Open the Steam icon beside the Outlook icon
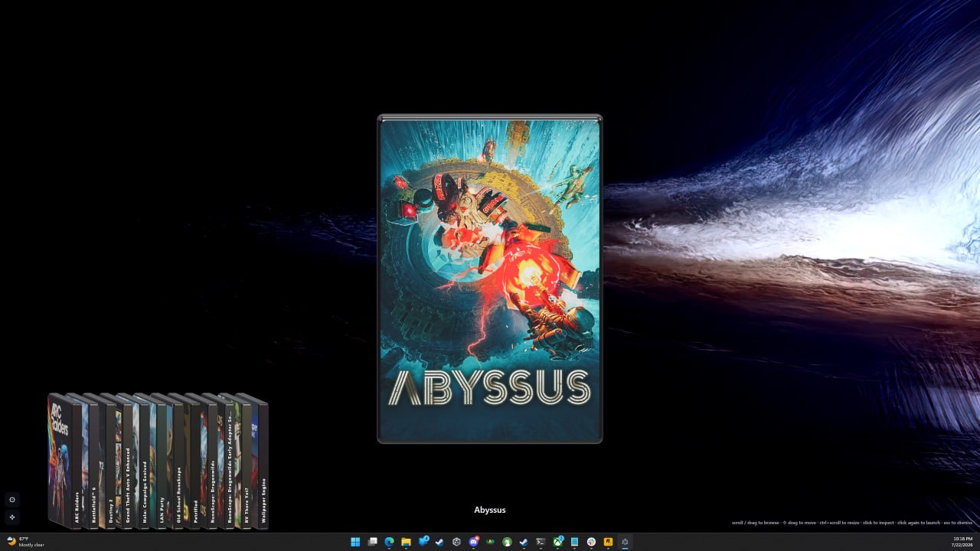This screenshot has height=551, width=980. click(x=439, y=542)
